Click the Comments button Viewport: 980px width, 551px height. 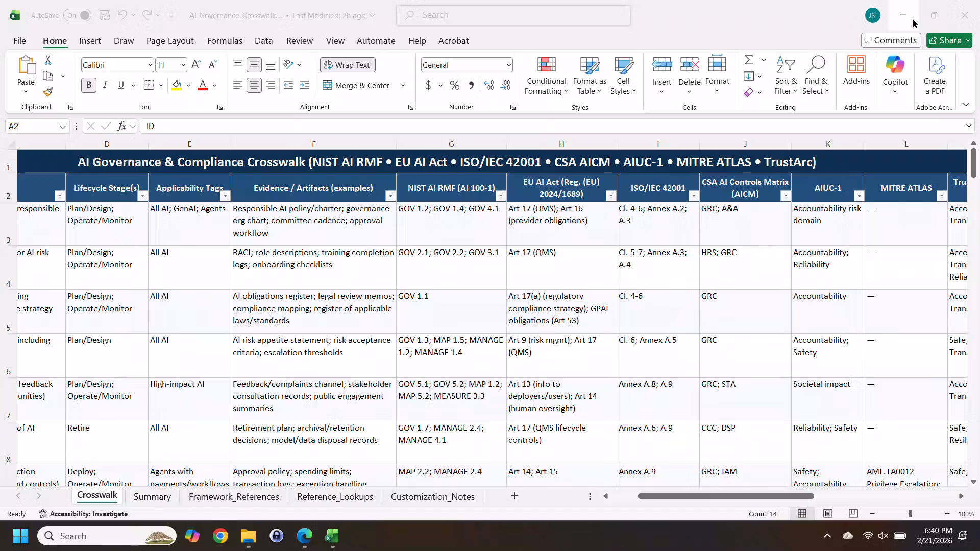891,40
